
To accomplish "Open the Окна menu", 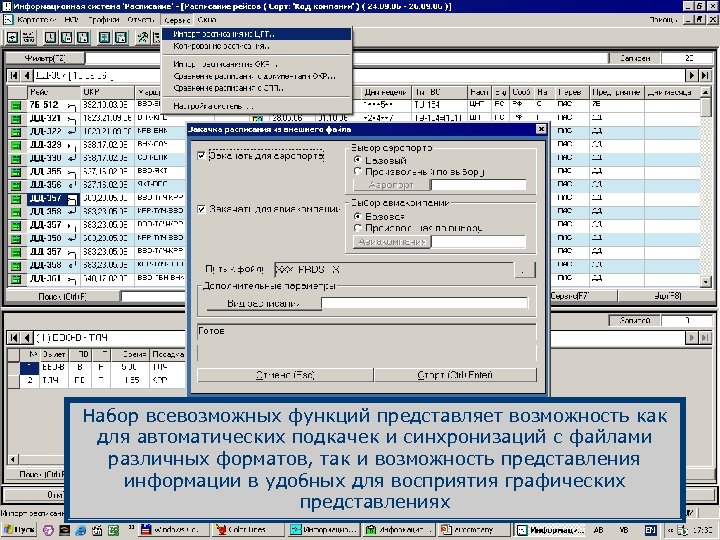I will tap(206, 20).
